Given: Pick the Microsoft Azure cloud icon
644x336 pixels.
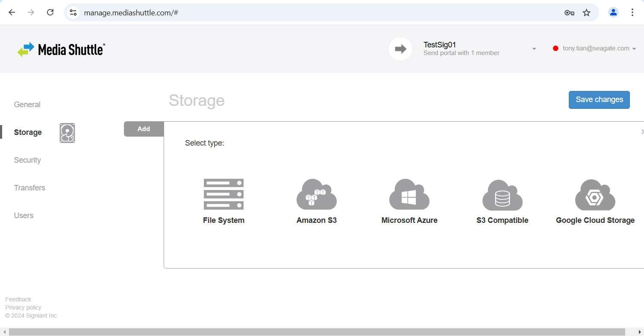Looking at the screenshot, I should (409, 194).
